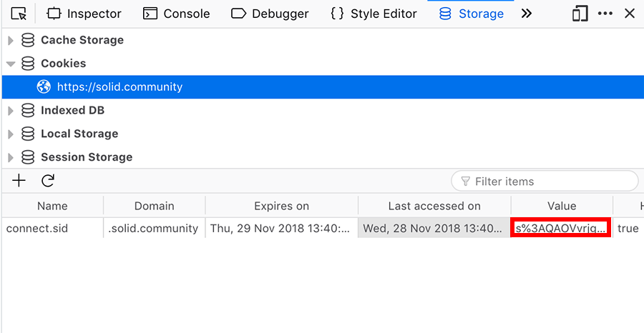The height and width of the screenshot is (333, 644).
Task: Select Indexed DB in the tree
Action: [72, 110]
